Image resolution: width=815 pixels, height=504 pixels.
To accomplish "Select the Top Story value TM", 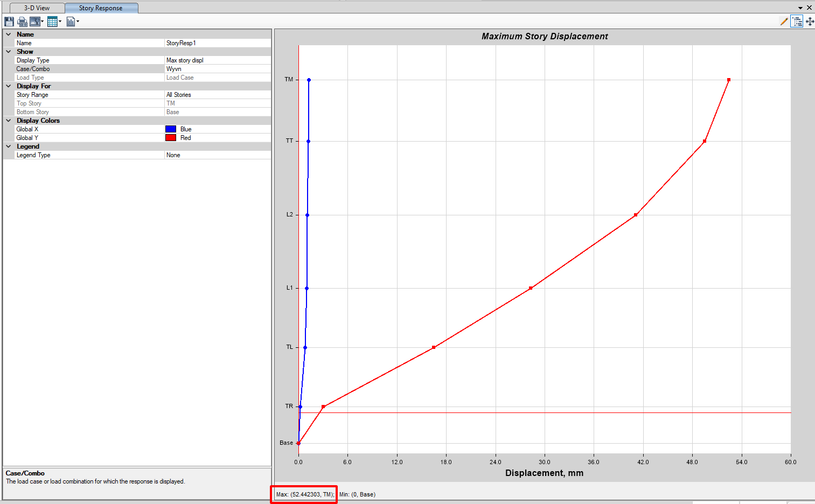I will [218, 103].
